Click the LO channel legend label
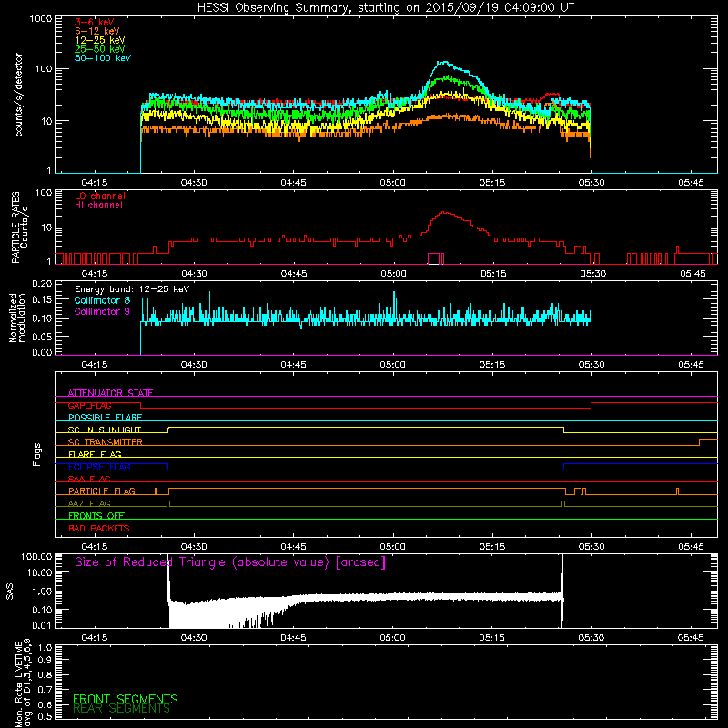Viewport: 728px width, 728px height. (x=100, y=196)
